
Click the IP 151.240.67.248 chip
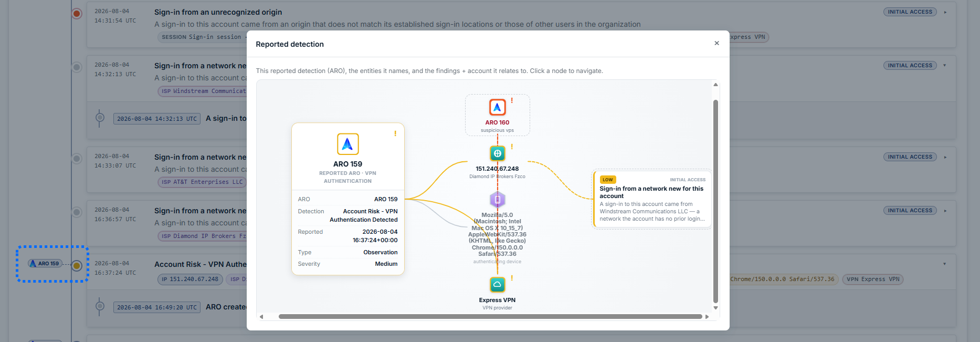(189, 279)
